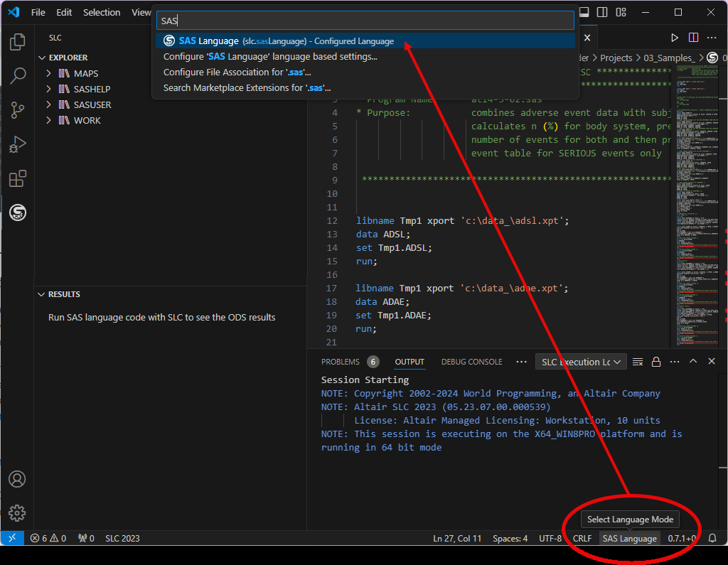
Task: Switch to the Debug Console tab
Action: point(471,362)
